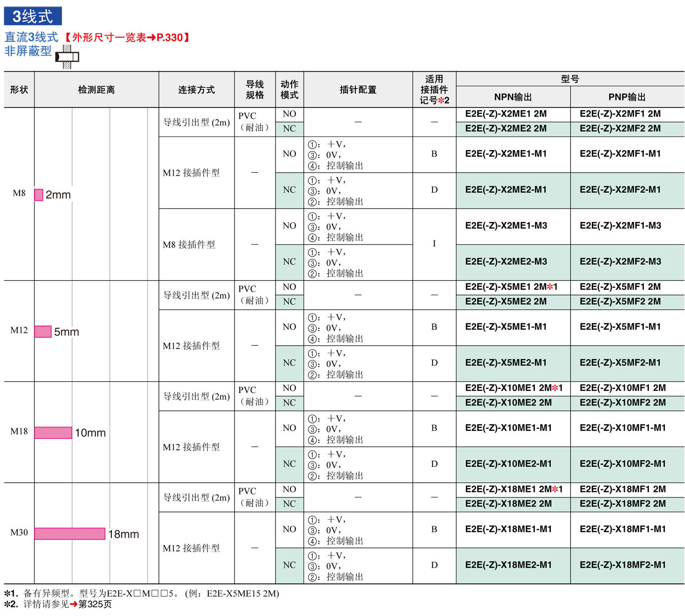Viewport: 685px width, 616px height.
Task: Select model E2E(-Z)-X10ME1-M1
Action: coord(508,428)
